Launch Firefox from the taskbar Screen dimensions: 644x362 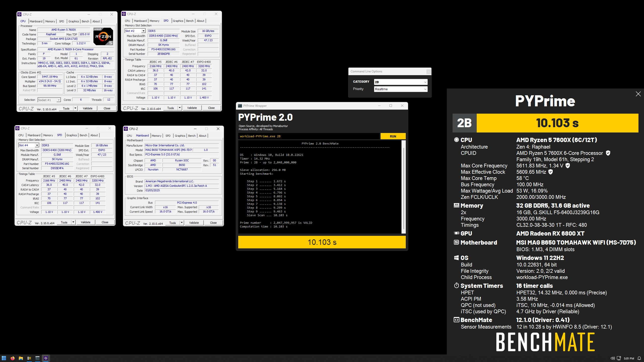12,358
